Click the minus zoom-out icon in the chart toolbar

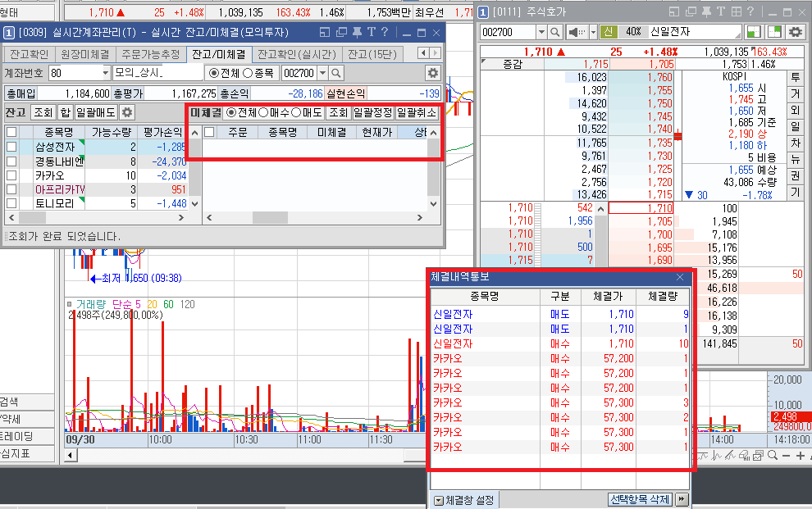click(x=786, y=456)
